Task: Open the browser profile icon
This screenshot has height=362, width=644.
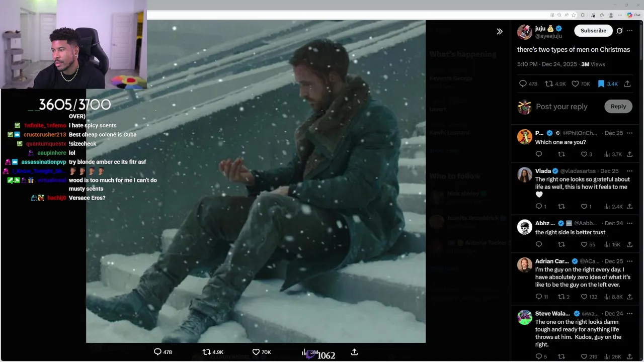Action: click(x=611, y=15)
